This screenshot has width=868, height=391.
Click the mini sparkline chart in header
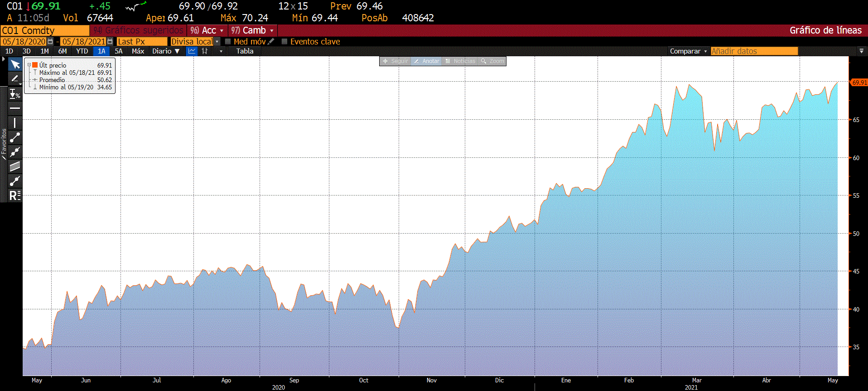coord(135,6)
